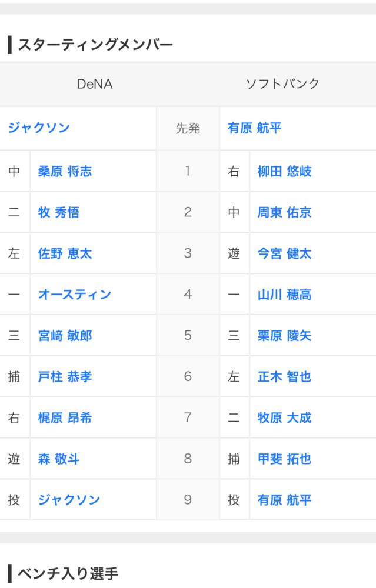View cleanup hitter 山川 穂高
This screenshot has width=376, height=588.
point(284,295)
